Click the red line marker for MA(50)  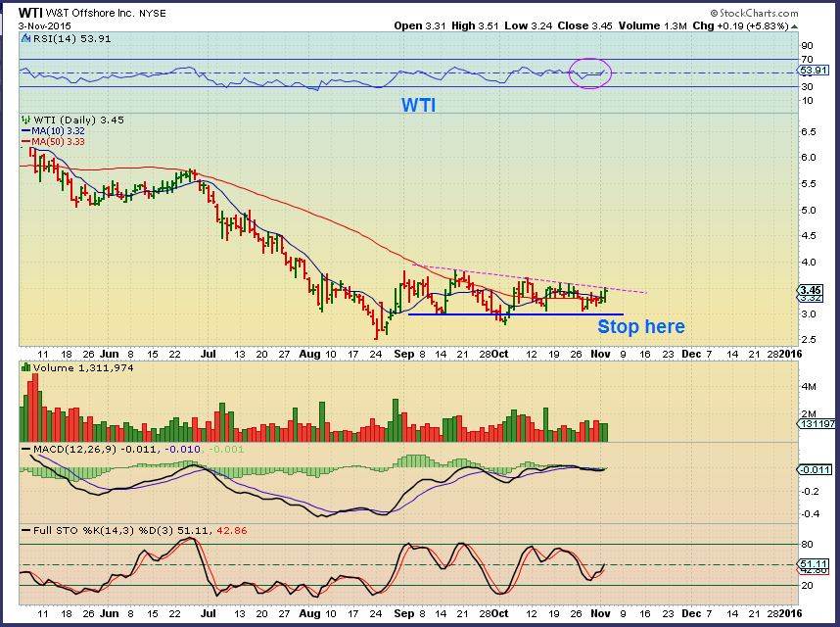[x=25, y=141]
